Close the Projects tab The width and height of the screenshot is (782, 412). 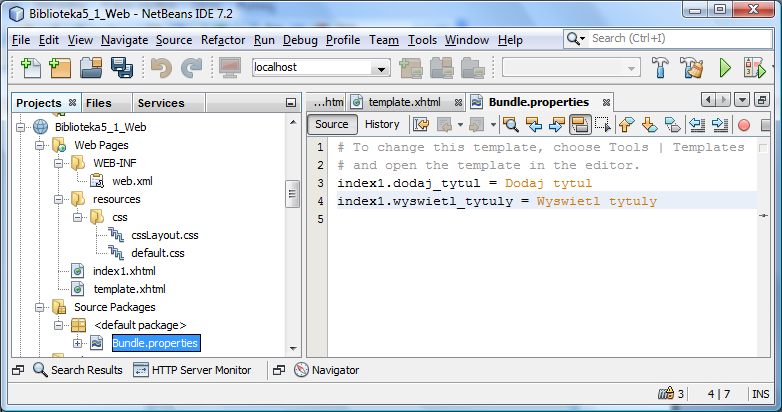[x=73, y=102]
